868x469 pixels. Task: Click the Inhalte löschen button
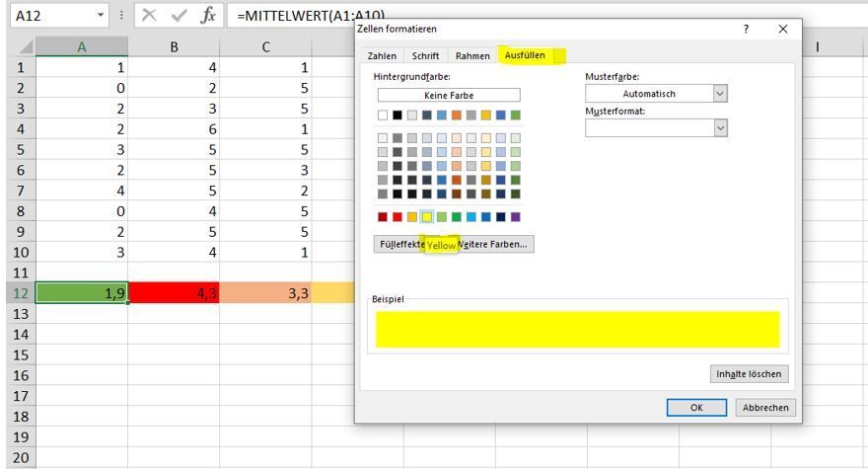749,374
